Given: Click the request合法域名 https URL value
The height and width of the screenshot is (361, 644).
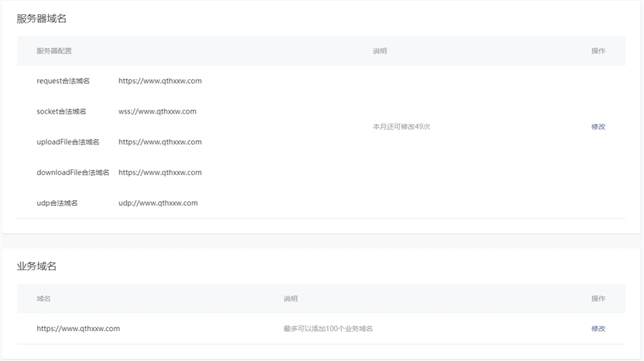Looking at the screenshot, I should click(160, 81).
